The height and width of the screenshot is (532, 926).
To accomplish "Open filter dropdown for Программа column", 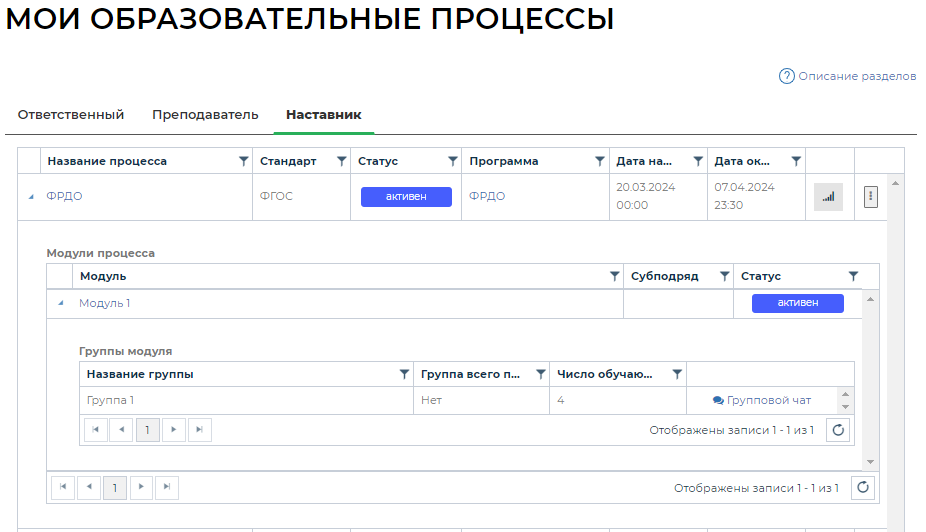I will [x=600, y=161].
